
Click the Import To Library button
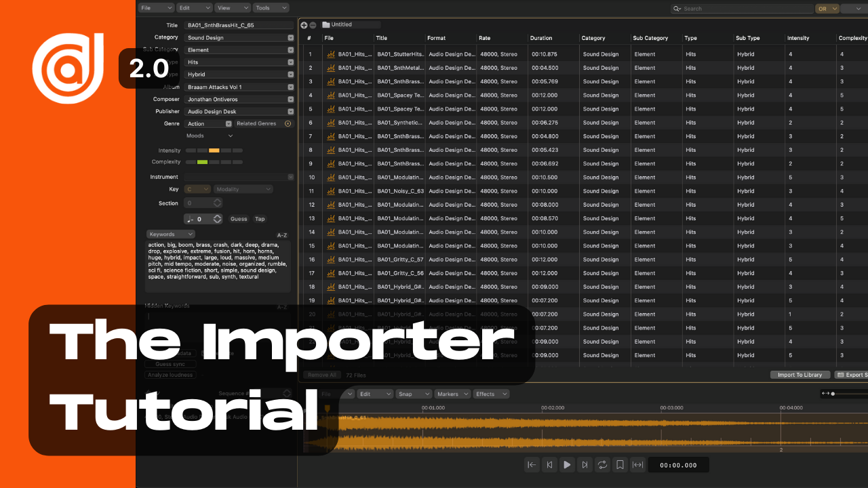(800, 375)
